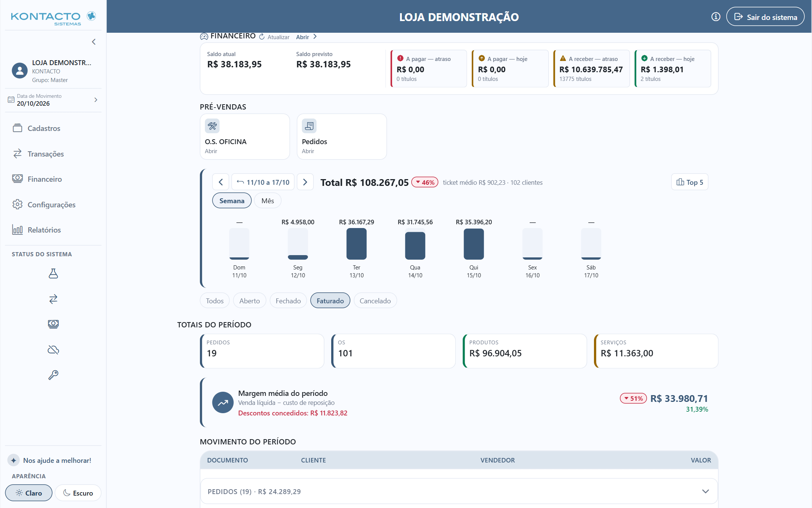
Task: Open the A receber — atraso card
Action: tap(592, 68)
